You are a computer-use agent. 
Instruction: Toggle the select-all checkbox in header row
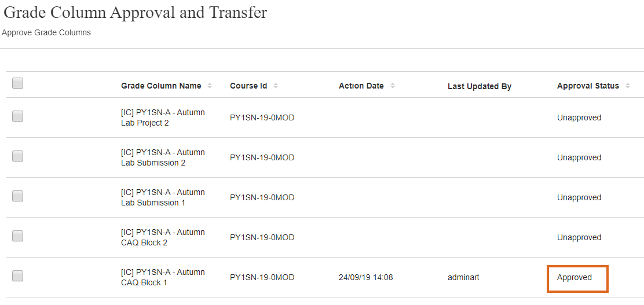(18, 83)
